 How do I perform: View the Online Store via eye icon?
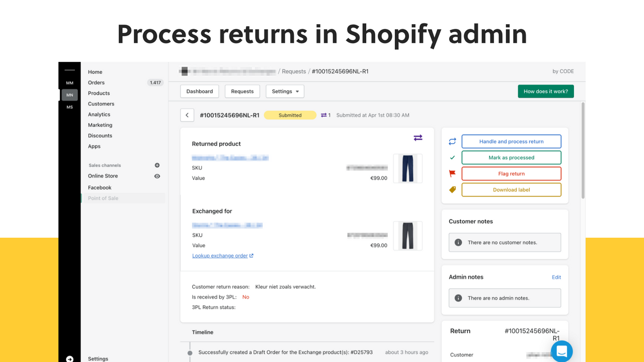click(x=157, y=176)
